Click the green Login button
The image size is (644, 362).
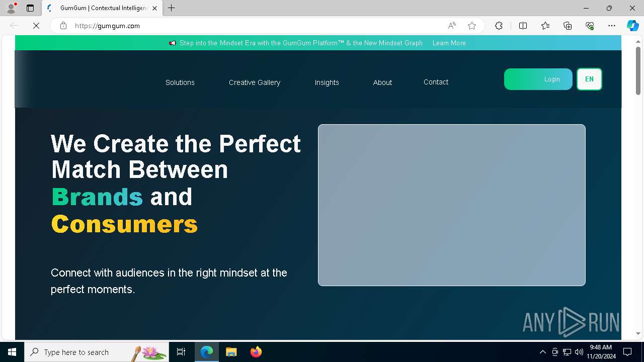pyautogui.click(x=538, y=79)
